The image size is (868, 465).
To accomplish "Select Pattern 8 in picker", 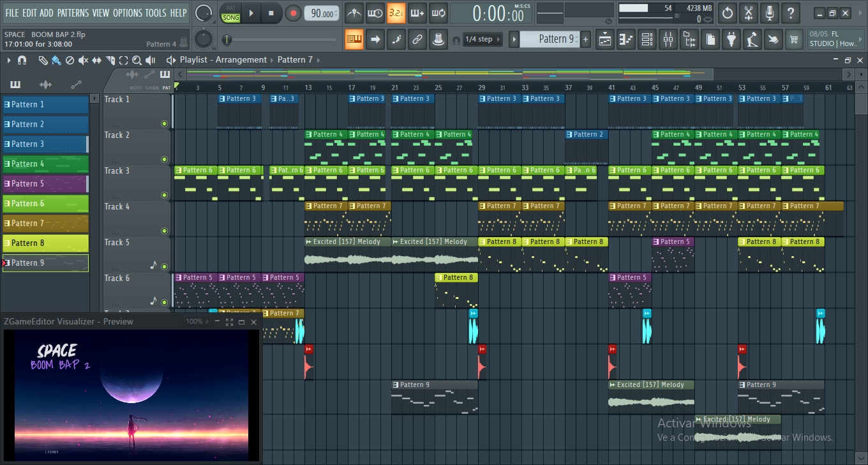I will (x=45, y=243).
